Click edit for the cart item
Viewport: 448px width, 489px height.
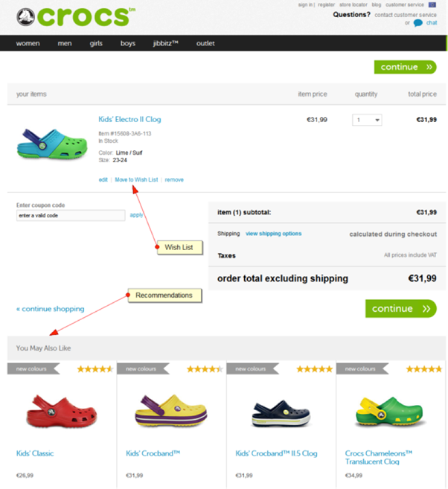tap(103, 179)
